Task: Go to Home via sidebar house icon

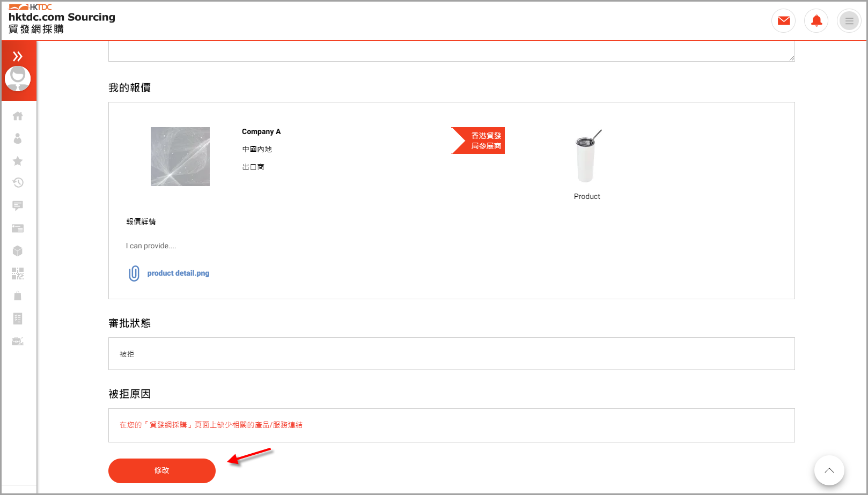Action: pyautogui.click(x=18, y=116)
